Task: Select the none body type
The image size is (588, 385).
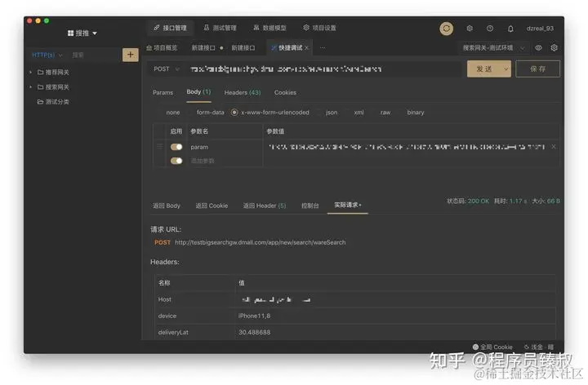Action: pos(172,113)
